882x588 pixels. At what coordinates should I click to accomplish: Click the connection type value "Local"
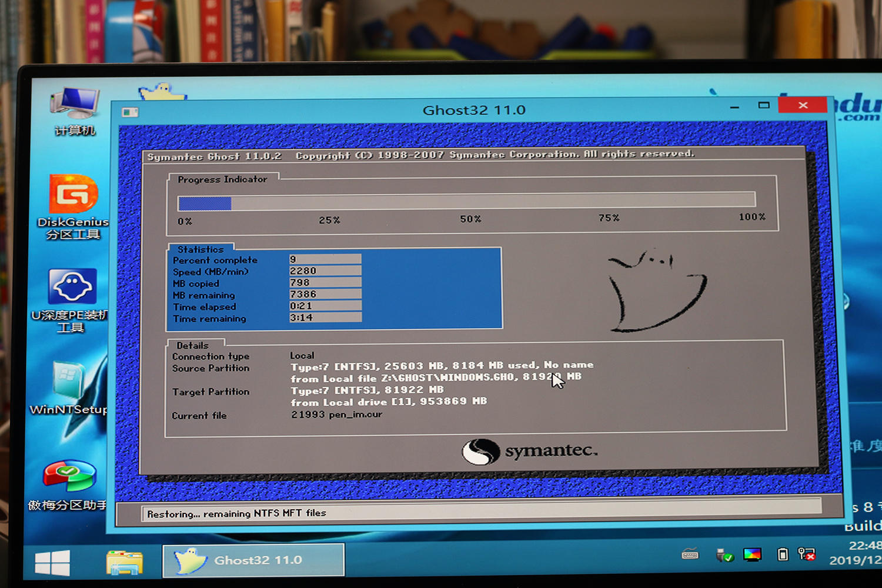click(302, 355)
